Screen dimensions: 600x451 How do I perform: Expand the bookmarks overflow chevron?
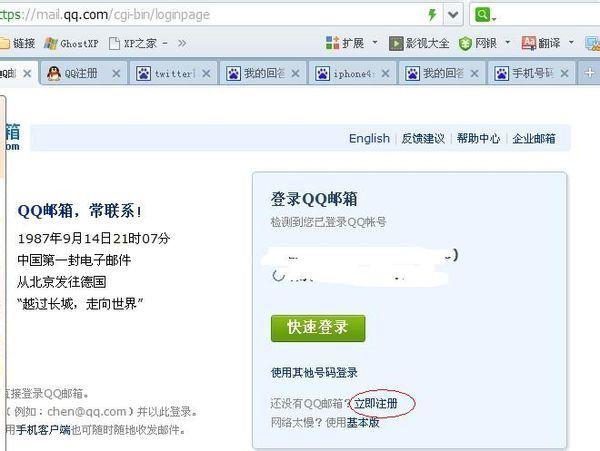182,43
